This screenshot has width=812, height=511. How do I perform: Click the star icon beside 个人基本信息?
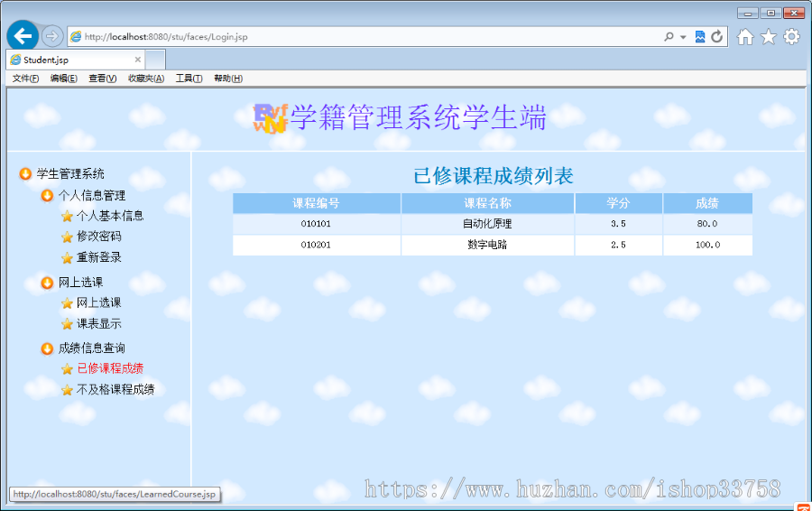coord(67,216)
